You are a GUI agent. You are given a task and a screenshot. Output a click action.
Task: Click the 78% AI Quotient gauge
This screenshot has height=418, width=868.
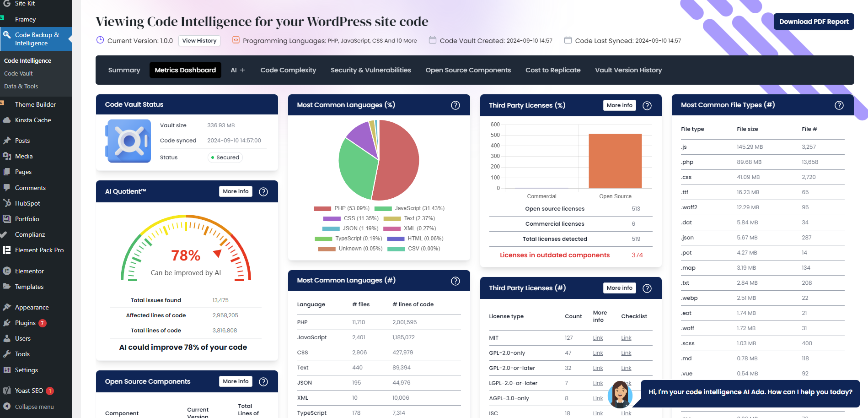click(x=186, y=248)
